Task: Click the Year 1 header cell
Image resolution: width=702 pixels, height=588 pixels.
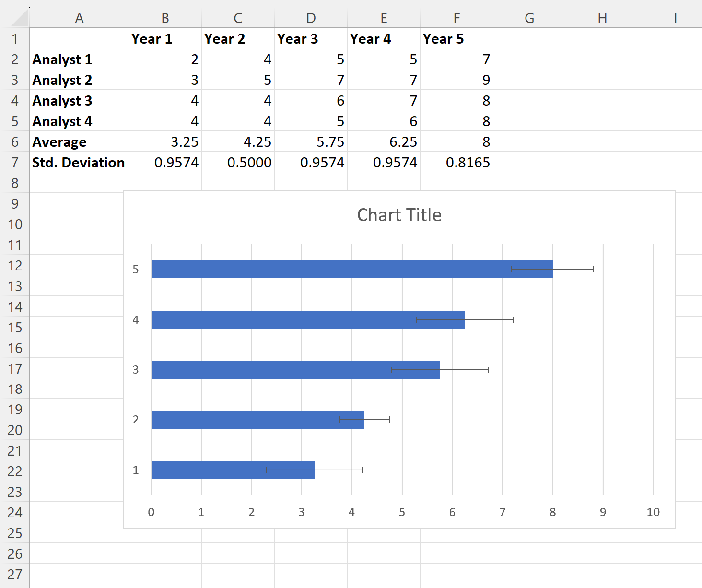Action: click(x=165, y=39)
